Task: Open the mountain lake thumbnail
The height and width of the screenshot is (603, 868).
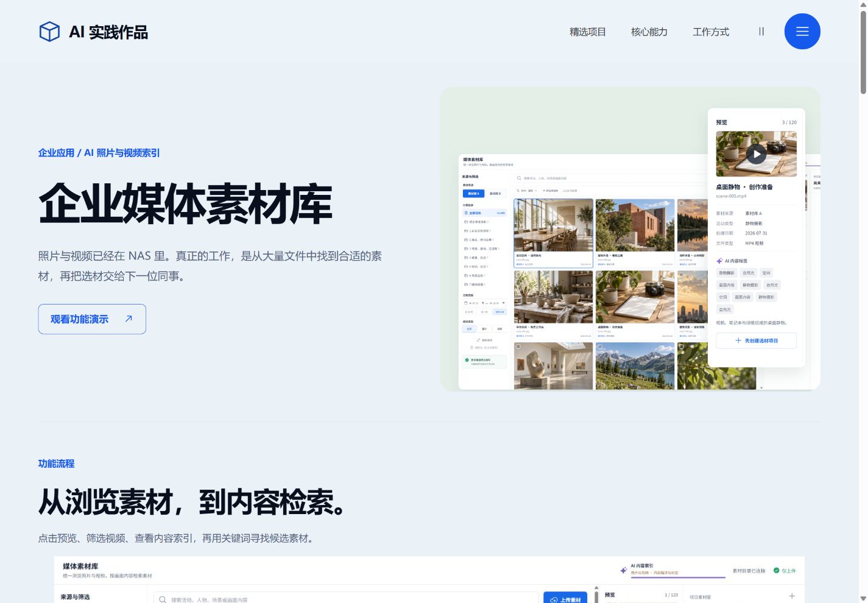Action: (635, 365)
